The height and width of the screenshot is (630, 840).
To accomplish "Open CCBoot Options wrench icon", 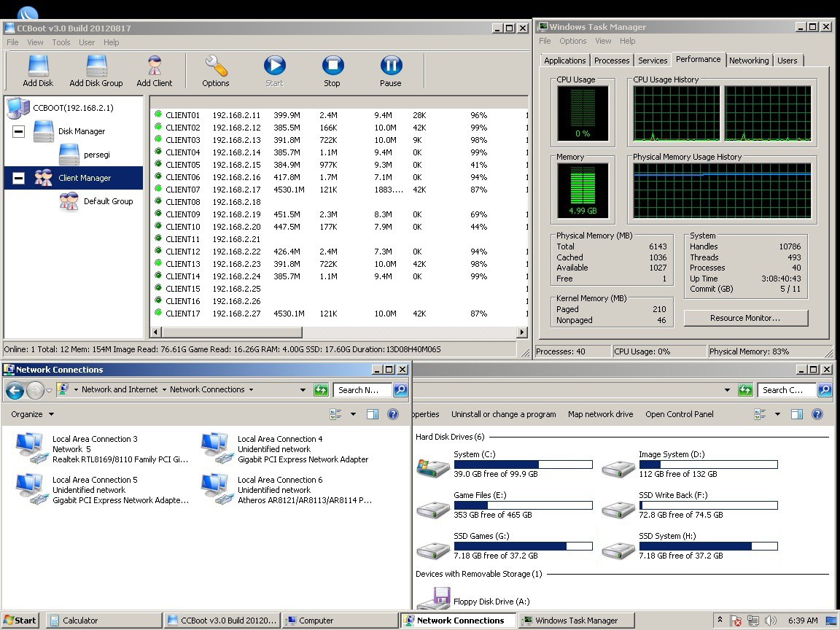I will pos(216,71).
